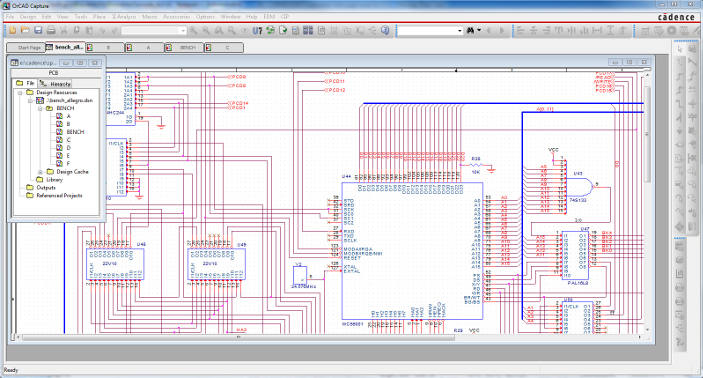The width and height of the screenshot is (703, 378).
Task: Click the 24.576MHz oscillator component
Action: pos(300,274)
